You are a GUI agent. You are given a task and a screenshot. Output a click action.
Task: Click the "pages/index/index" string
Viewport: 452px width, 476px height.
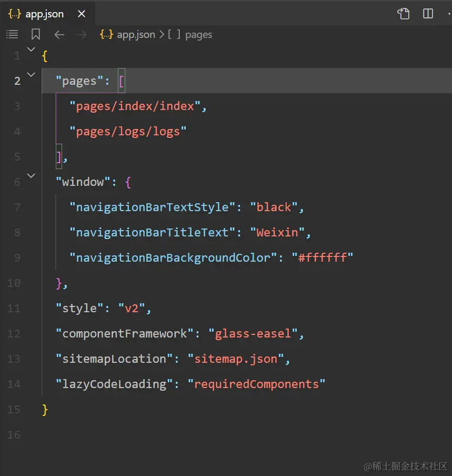(135, 106)
